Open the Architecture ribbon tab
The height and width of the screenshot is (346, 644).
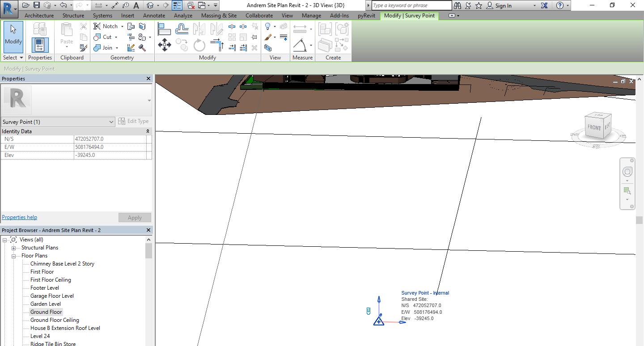[39, 16]
